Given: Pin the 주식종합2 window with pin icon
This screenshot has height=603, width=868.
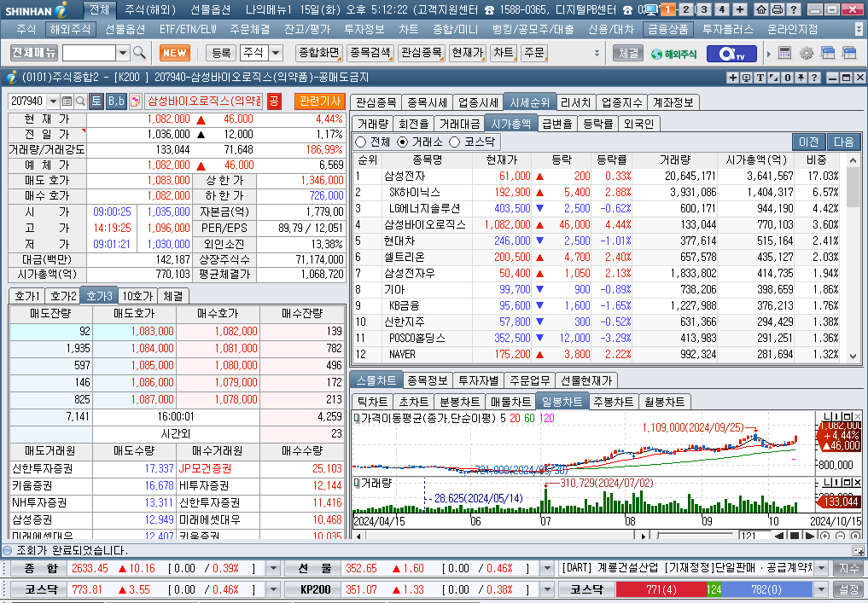Looking at the screenshot, I should click(801, 78).
